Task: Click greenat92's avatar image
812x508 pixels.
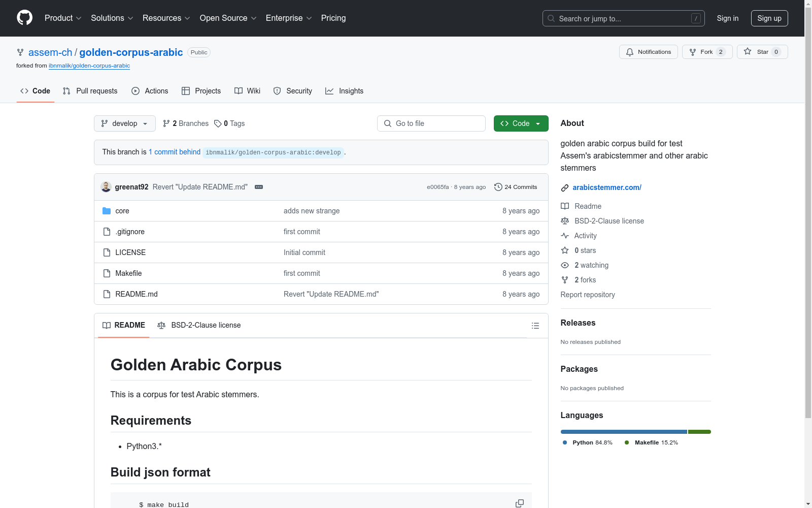Action: coord(106,187)
